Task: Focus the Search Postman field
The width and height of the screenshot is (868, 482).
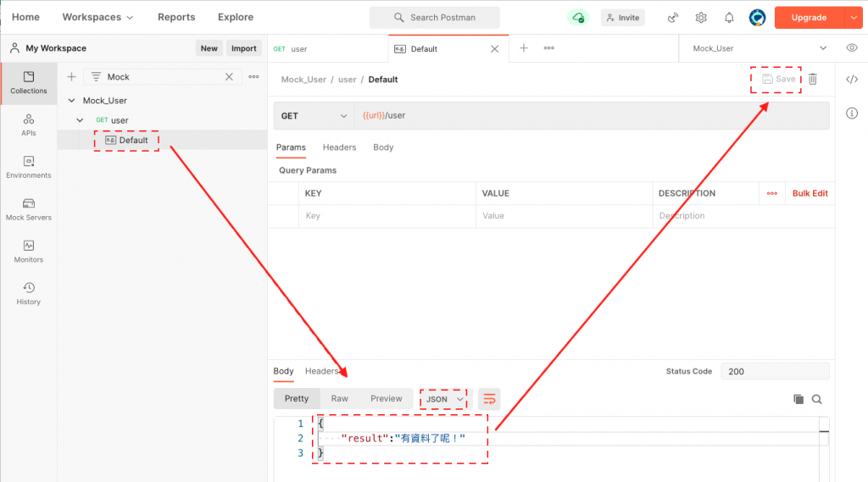Action: pos(435,18)
